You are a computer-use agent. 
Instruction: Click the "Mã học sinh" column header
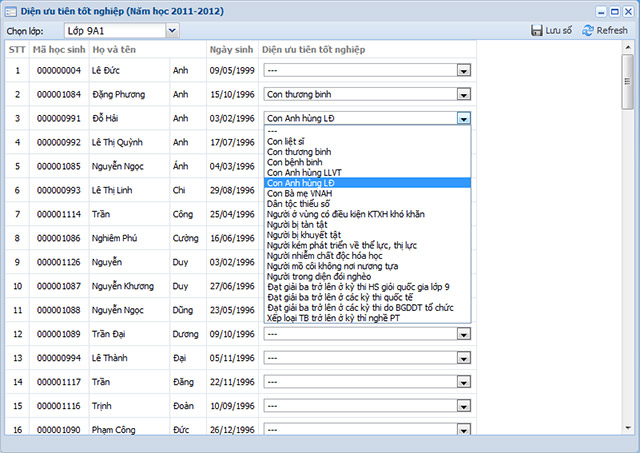58,48
